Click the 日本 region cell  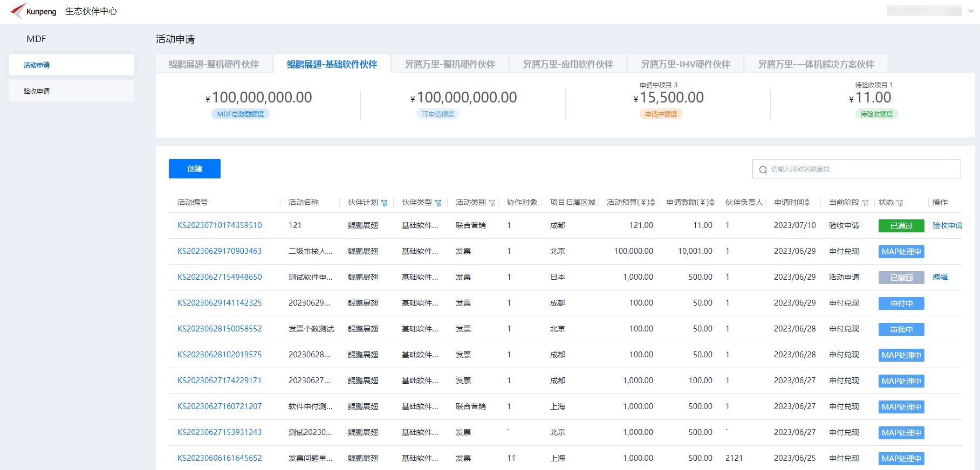558,277
